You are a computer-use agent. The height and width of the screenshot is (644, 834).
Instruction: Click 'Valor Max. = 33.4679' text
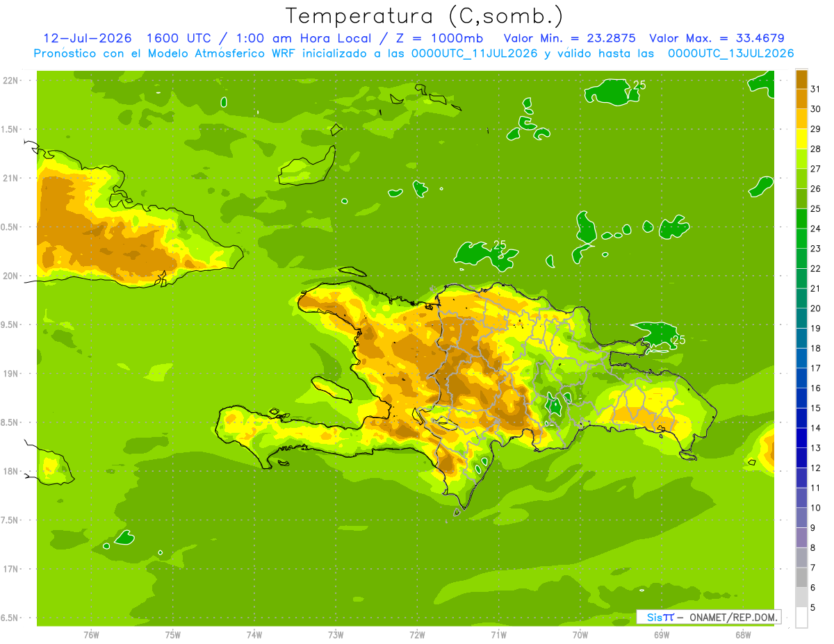click(717, 38)
